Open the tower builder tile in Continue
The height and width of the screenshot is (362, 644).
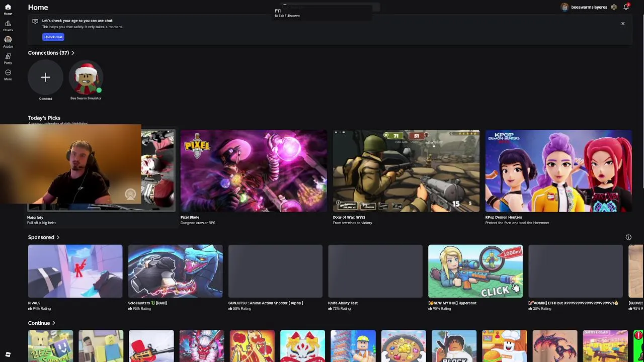click(353, 346)
